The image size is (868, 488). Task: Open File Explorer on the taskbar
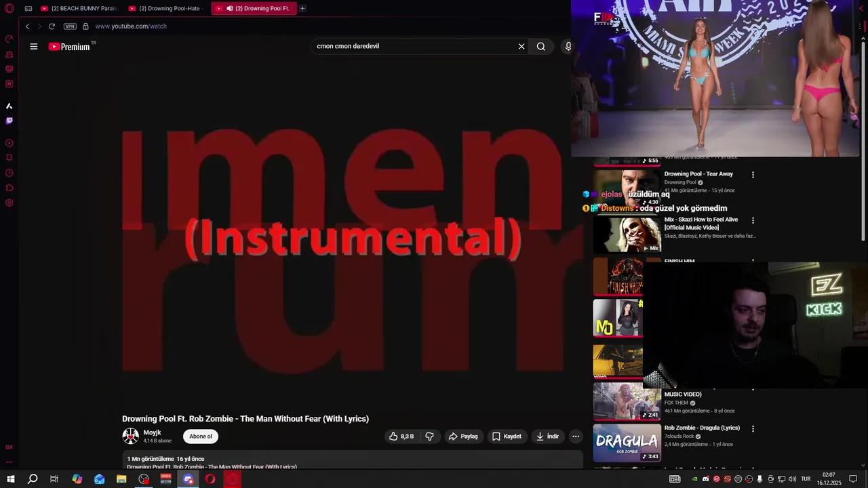click(121, 479)
